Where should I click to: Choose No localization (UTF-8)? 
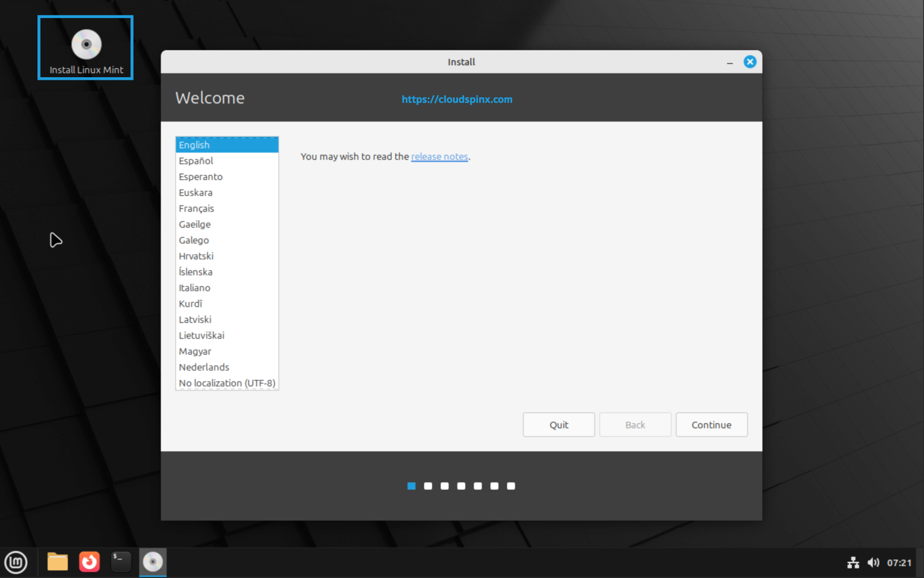click(x=226, y=383)
